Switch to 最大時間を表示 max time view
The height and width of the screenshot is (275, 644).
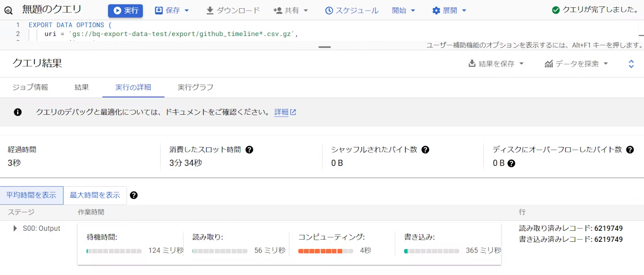pyautogui.click(x=95, y=195)
